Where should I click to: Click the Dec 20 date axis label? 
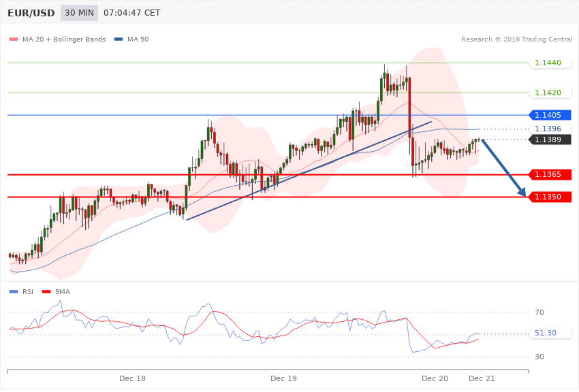click(435, 378)
